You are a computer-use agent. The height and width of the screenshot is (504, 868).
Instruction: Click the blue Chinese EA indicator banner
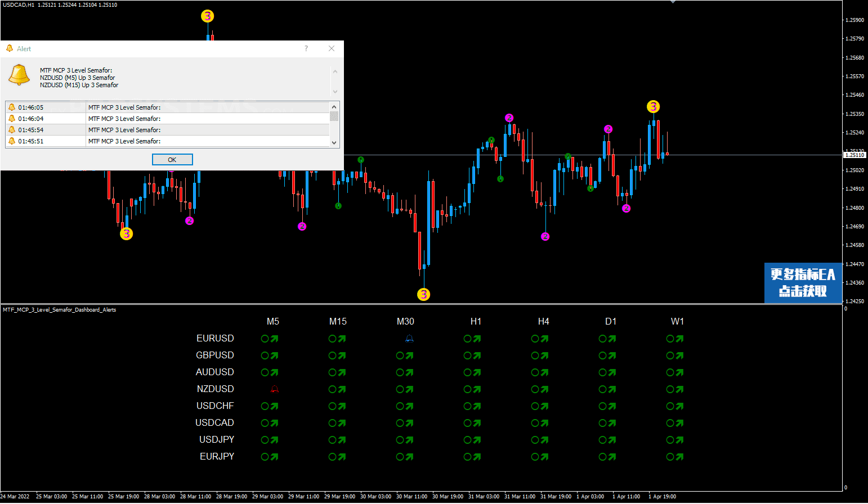pyautogui.click(x=803, y=282)
